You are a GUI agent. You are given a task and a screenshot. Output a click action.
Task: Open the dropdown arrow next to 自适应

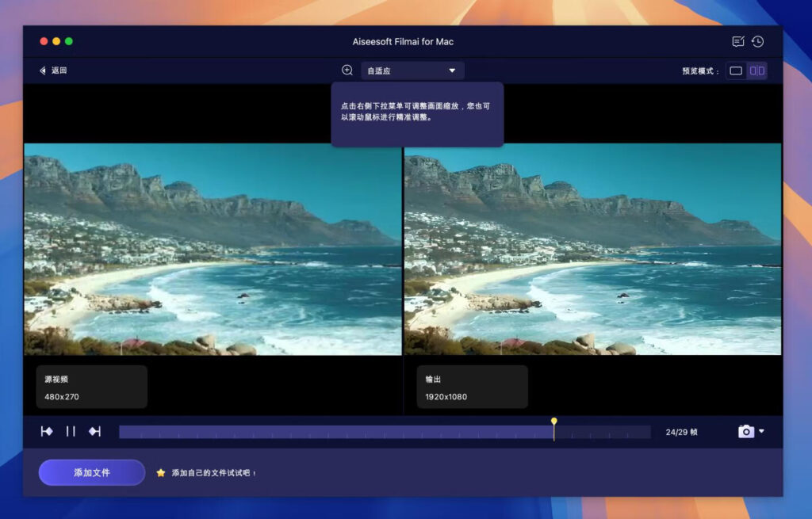point(452,70)
